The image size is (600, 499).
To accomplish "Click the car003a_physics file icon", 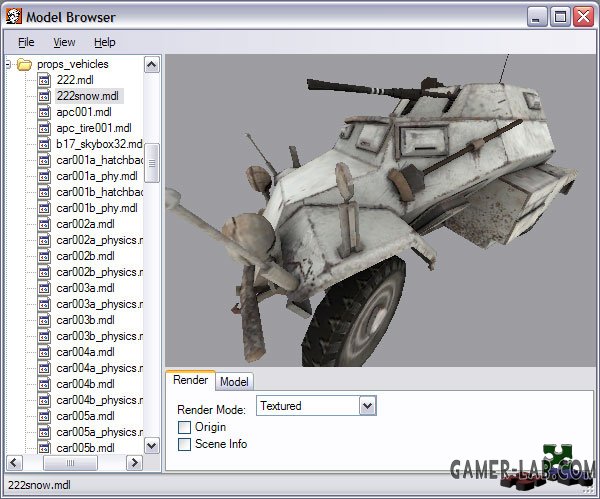I will coord(44,304).
